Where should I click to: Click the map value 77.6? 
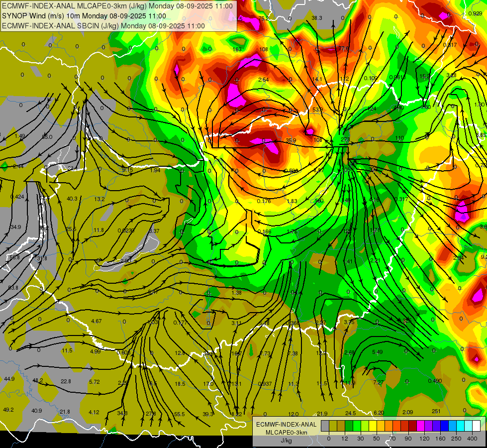pyautogui.click(x=344, y=48)
